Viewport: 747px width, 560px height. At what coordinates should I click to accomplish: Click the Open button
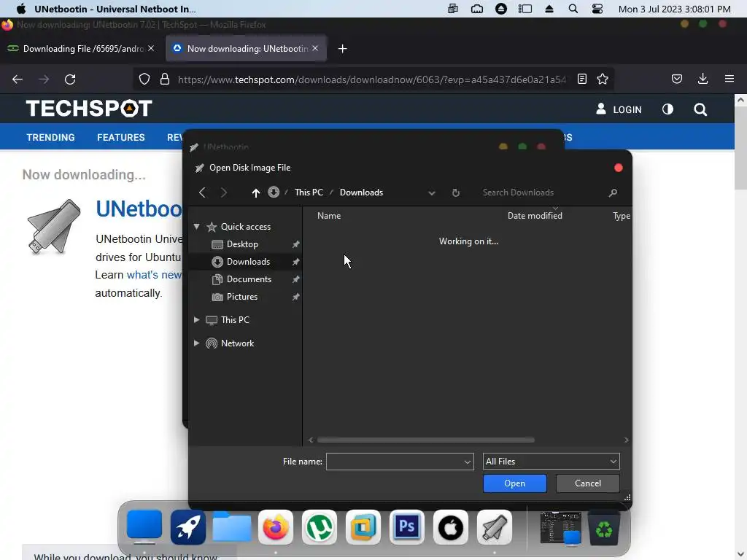coord(514,483)
